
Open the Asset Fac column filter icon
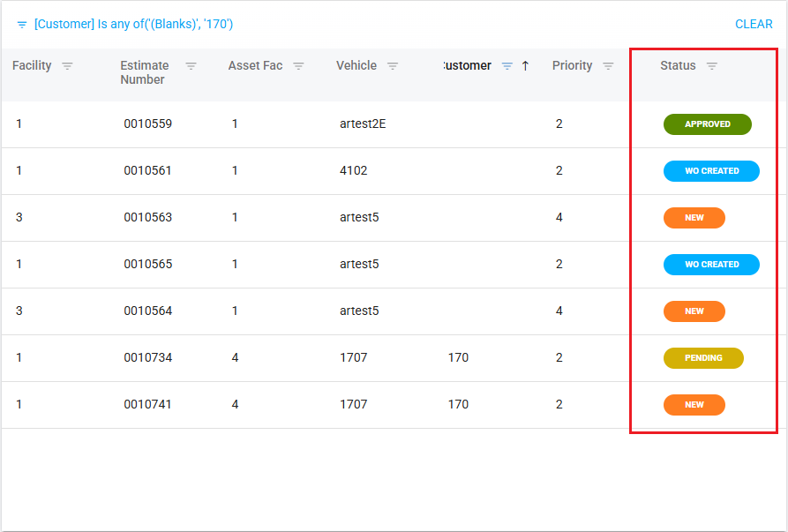298,66
